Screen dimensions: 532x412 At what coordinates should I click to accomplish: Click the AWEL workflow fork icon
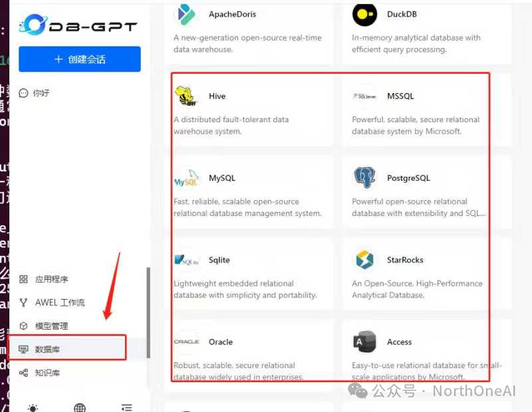[23, 302]
